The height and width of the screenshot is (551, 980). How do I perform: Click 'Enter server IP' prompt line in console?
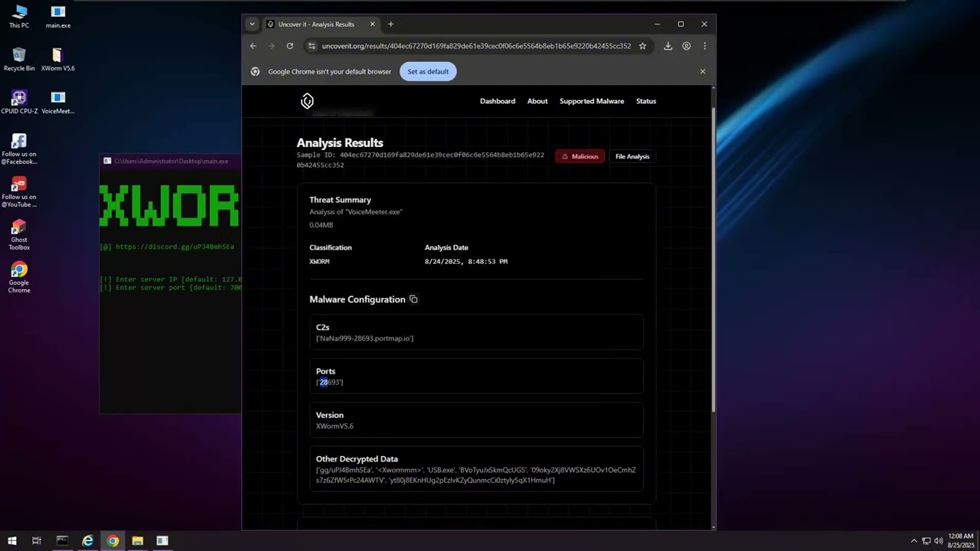[x=171, y=279]
